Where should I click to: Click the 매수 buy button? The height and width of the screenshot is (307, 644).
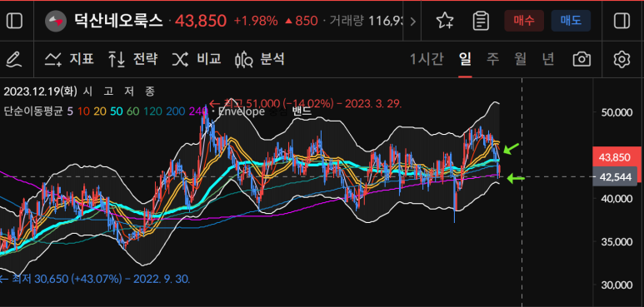click(x=524, y=21)
